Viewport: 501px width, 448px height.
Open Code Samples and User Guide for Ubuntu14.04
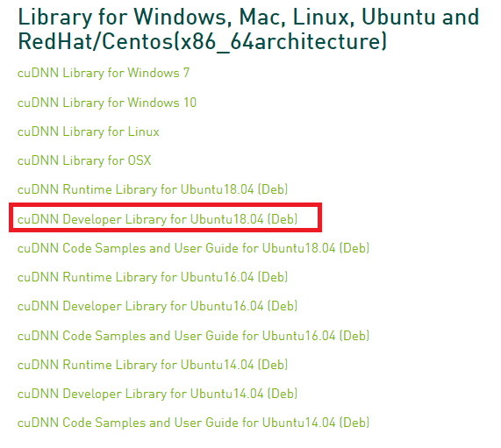coord(193,423)
